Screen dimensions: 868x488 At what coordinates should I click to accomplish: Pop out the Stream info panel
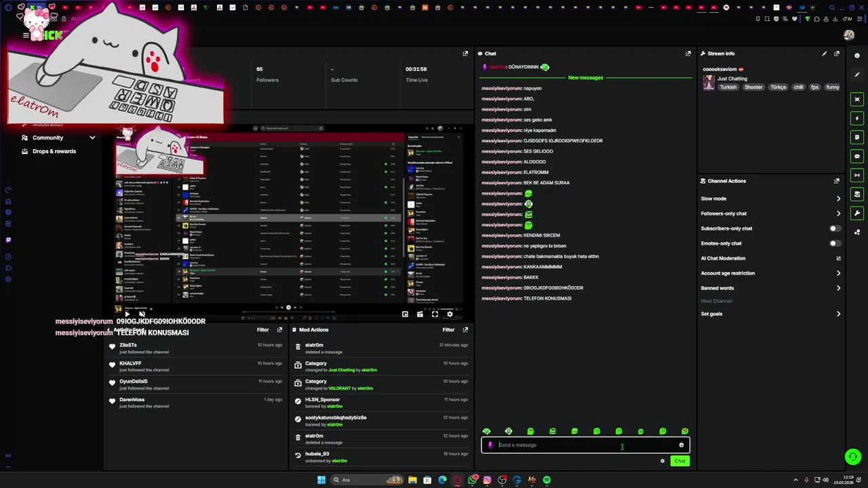pyautogui.click(x=837, y=54)
